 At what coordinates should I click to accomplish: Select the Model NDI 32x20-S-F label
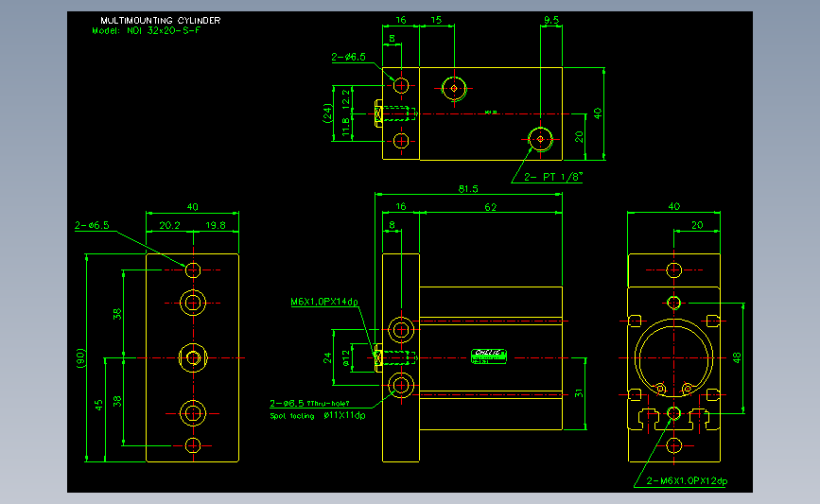[147, 30]
